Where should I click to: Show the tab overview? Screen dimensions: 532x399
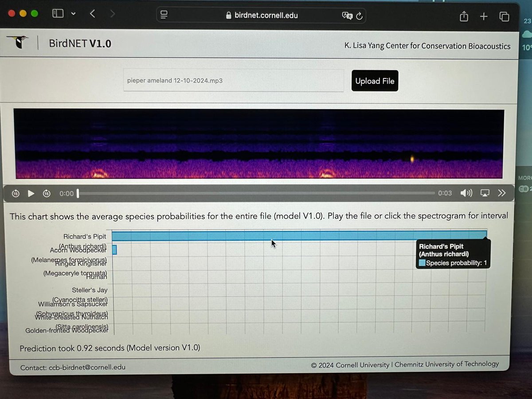click(504, 17)
